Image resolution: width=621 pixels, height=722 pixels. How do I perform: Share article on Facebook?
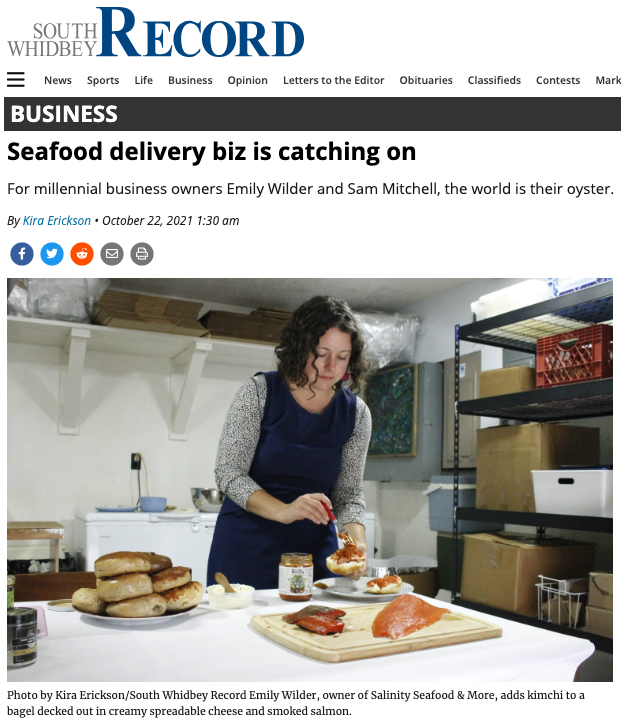click(22, 254)
